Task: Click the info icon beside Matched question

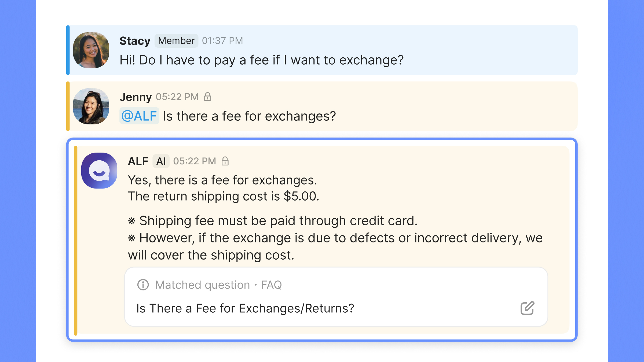Action: (143, 285)
